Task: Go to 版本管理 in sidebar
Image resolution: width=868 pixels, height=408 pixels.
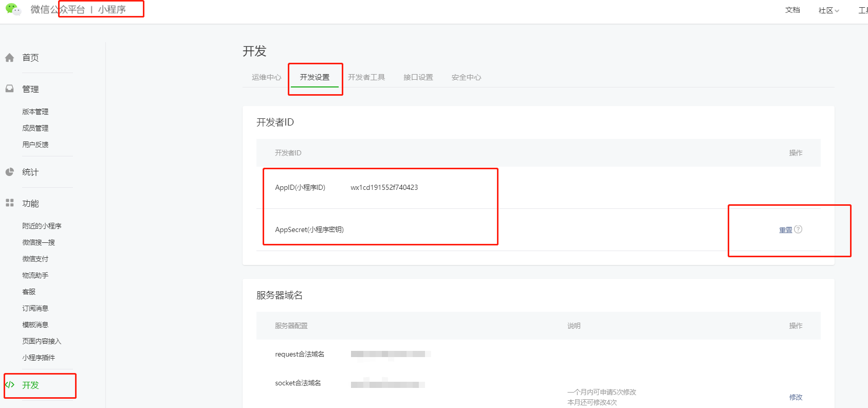Action: 35,112
